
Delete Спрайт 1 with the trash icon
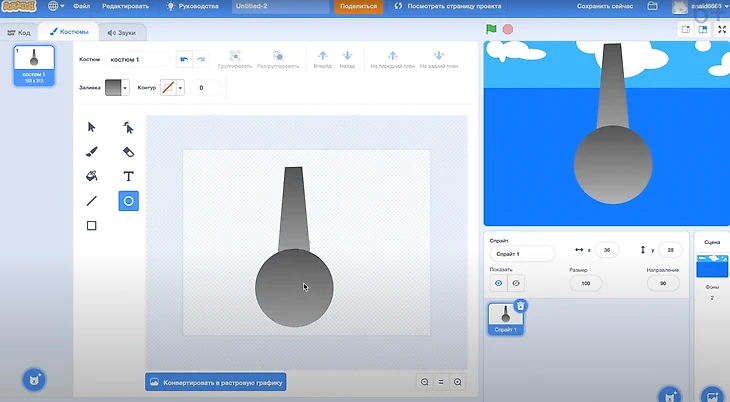tap(520, 306)
